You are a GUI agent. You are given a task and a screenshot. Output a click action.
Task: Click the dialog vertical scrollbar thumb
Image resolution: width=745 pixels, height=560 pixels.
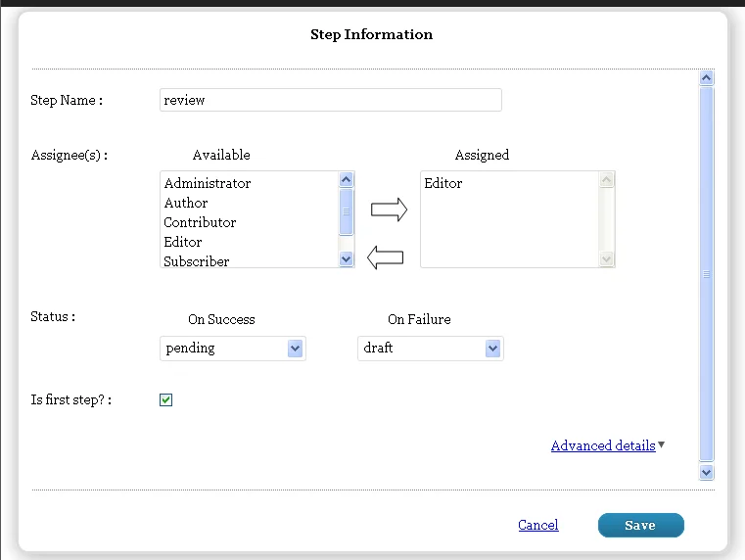click(707, 274)
